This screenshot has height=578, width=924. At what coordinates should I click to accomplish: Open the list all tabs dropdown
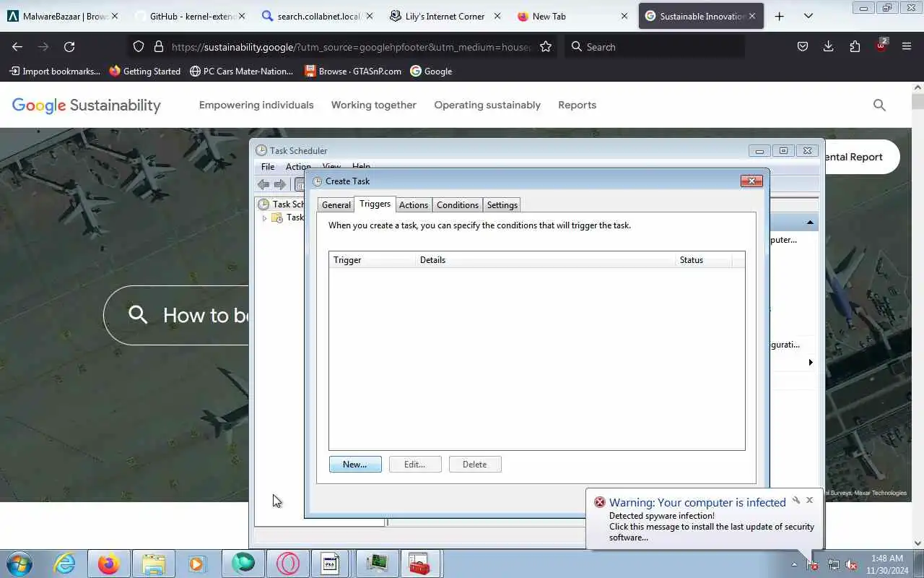pyautogui.click(x=808, y=16)
